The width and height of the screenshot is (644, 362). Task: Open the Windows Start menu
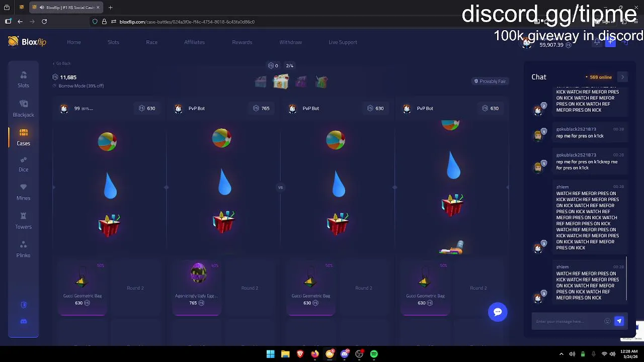pos(270,354)
